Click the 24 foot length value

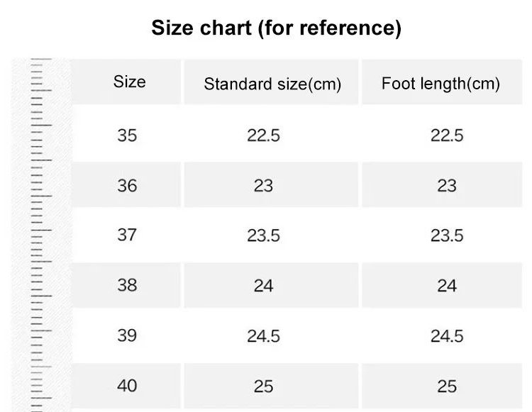point(447,286)
